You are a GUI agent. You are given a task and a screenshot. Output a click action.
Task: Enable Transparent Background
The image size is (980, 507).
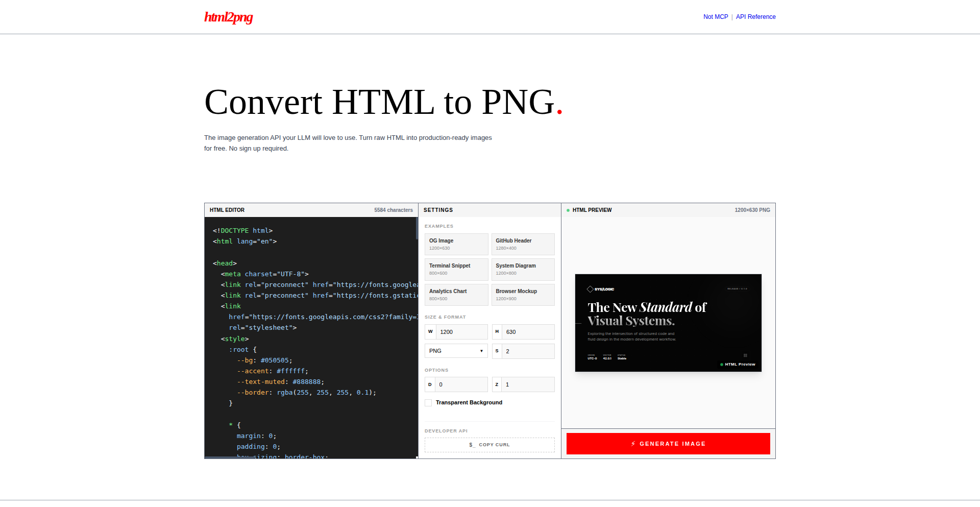428,403
